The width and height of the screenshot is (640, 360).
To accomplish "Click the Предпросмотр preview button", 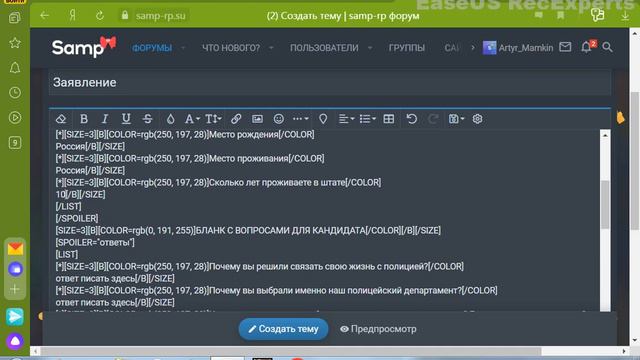I will click(378, 329).
